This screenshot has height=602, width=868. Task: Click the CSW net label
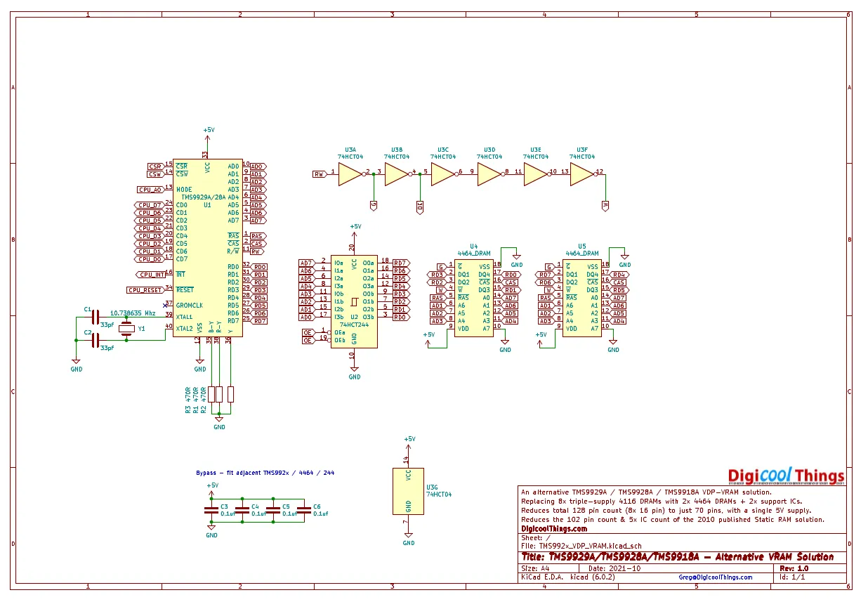154,174
